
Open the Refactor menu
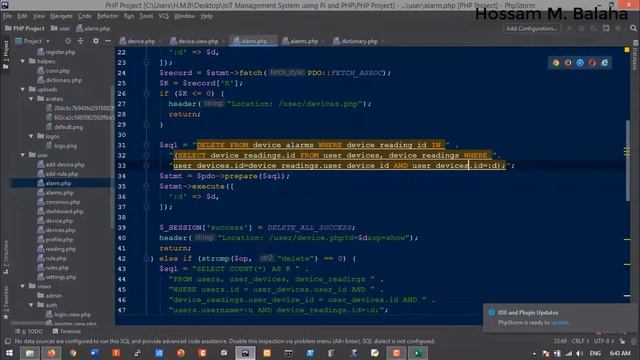click(x=107, y=16)
